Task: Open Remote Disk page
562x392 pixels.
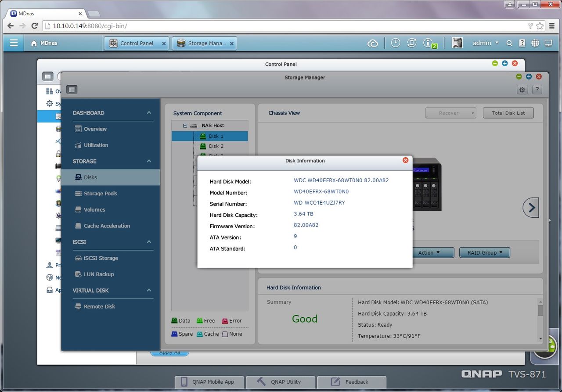Action: coord(99,306)
